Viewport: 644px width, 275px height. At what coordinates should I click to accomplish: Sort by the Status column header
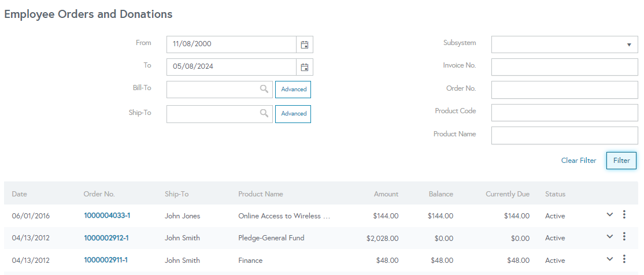[x=556, y=194]
